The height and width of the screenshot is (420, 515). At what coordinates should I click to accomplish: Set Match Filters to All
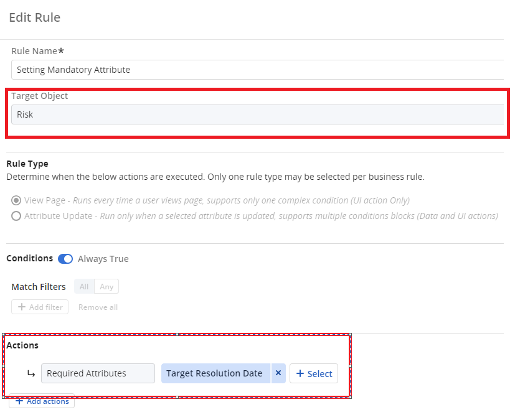click(x=84, y=287)
